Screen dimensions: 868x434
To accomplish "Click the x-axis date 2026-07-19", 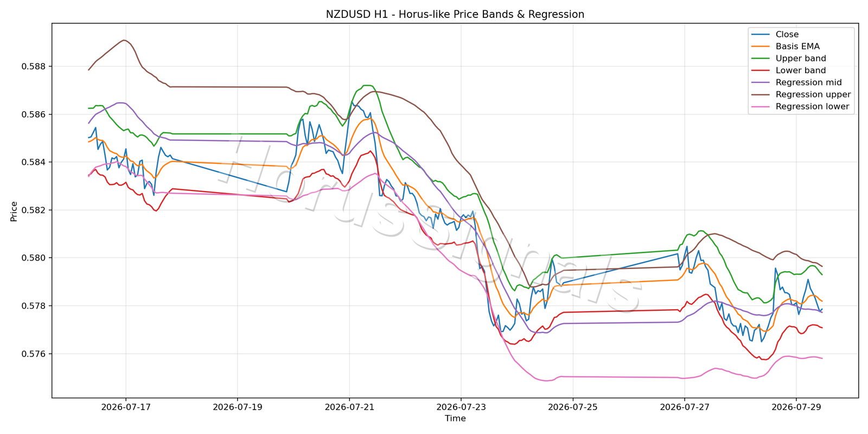I will pos(238,406).
